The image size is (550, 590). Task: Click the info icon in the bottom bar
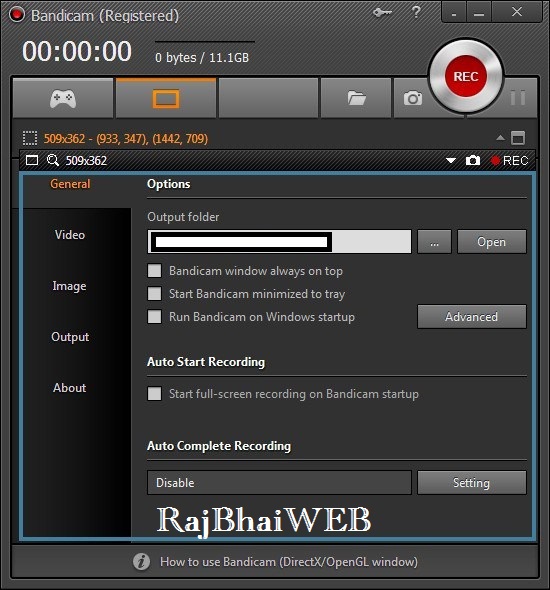pyautogui.click(x=141, y=562)
